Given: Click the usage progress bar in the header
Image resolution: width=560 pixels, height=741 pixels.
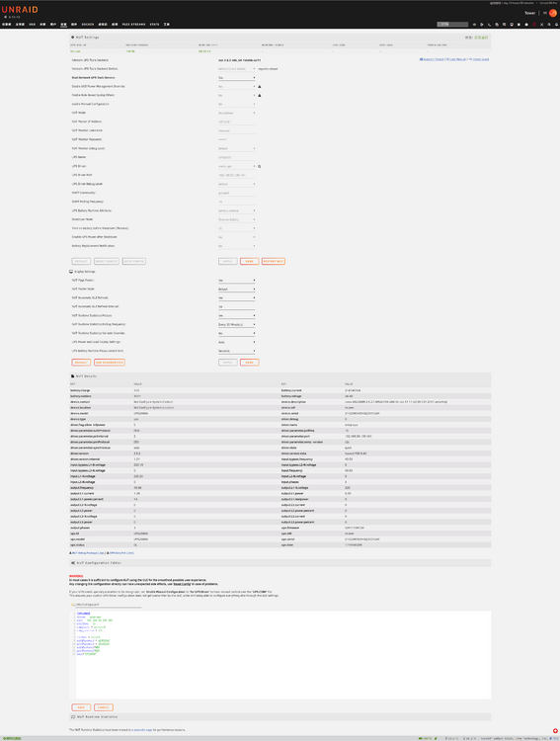Looking at the screenshot, I should (452, 24).
